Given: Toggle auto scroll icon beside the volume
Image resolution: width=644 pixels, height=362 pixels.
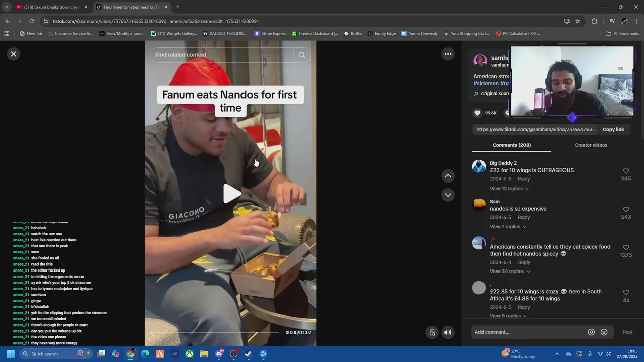Looking at the screenshot, I should coord(432,332).
